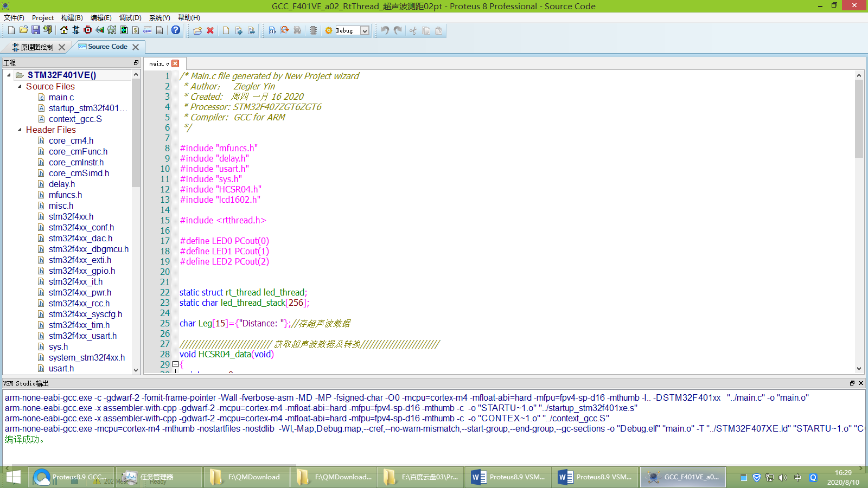Open the 构建(B) menu
The height and width of the screenshot is (488, 868).
pyautogui.click(x=72, y=17)
